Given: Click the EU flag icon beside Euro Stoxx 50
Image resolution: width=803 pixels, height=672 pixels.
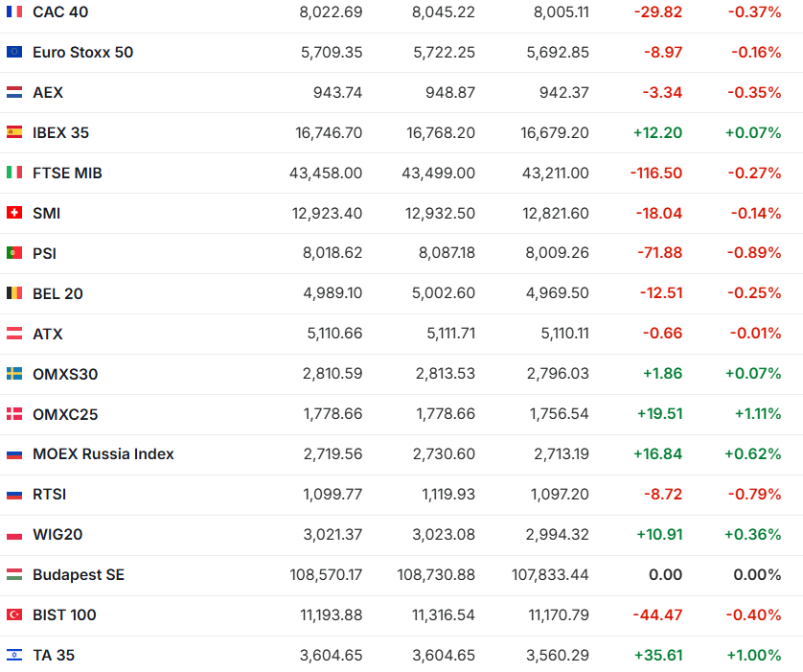Looking at the screenshot, I should click(14, 53).
